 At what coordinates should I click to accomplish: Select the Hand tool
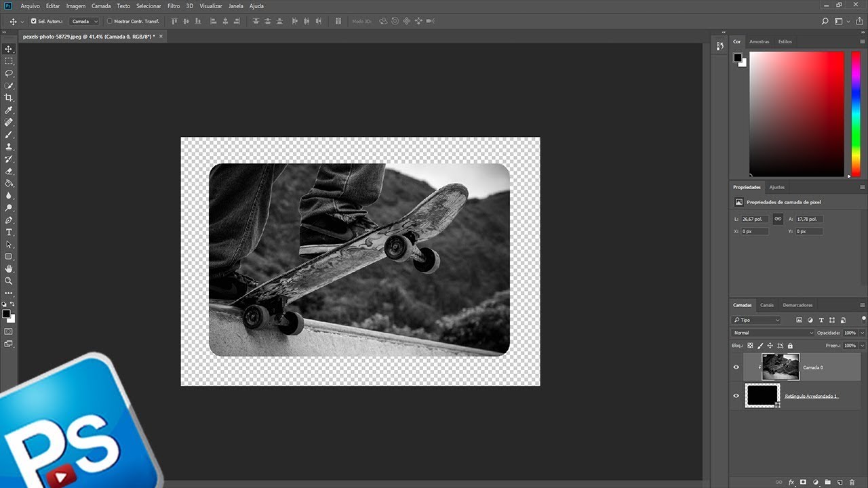pyautogui.click(x=9, y=268)
